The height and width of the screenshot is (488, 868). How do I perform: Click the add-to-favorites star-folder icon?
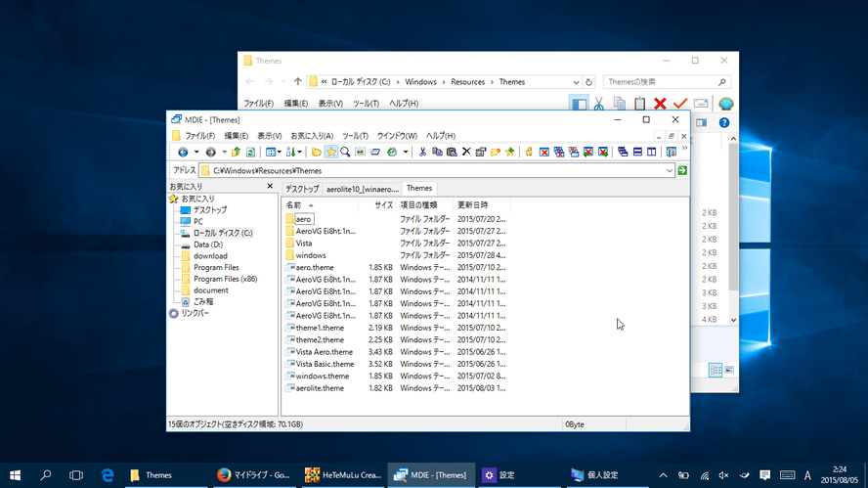(510, 152)
